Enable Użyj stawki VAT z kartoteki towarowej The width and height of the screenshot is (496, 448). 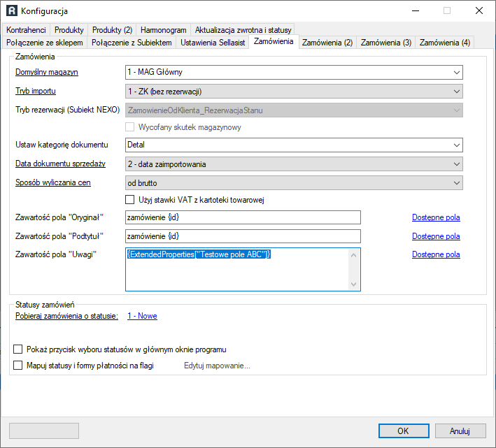point(129,200)
